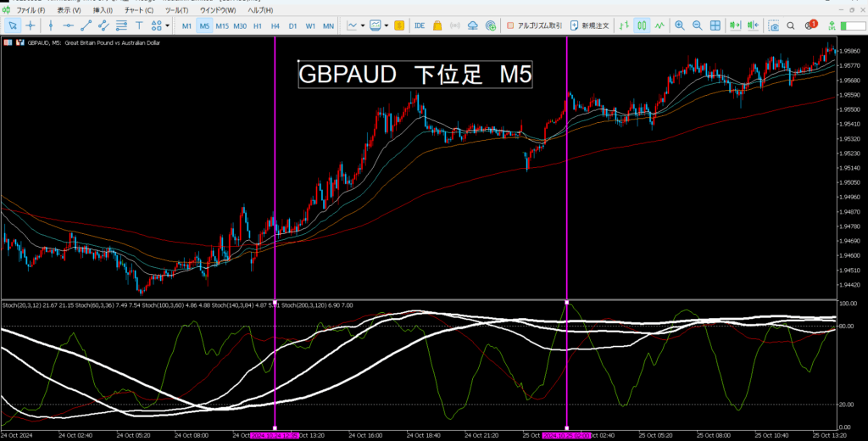Toggle chart auto-scroll to latest bar
Viewport: 868px width, 441px height.
pos(735,25)
